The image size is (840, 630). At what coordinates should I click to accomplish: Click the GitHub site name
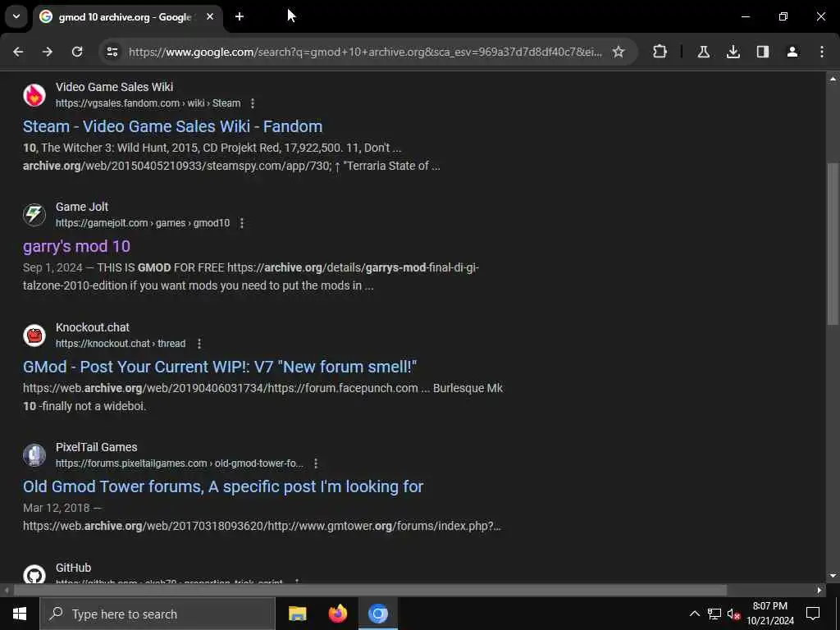tap(73, 568)
